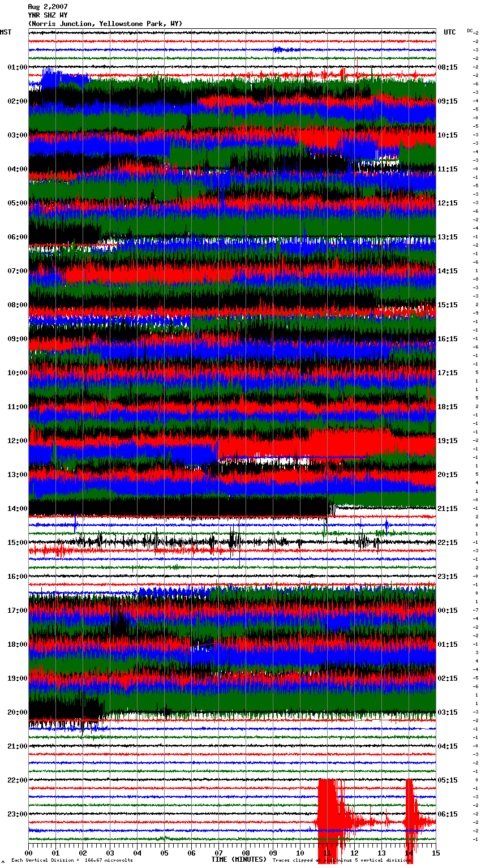Select the "14:00" MST time label
Viewport: 481px width, 868px height.
click(x=18, y=509)
